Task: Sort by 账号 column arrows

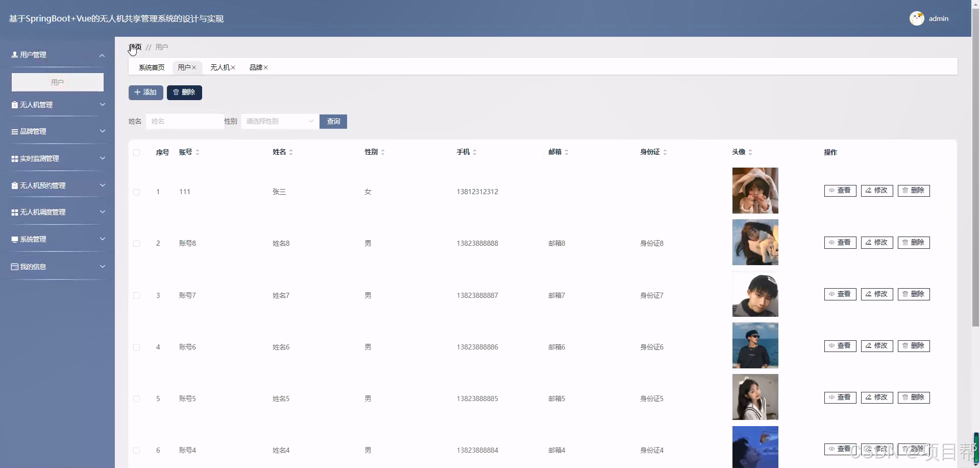Action: click(198, 152)
